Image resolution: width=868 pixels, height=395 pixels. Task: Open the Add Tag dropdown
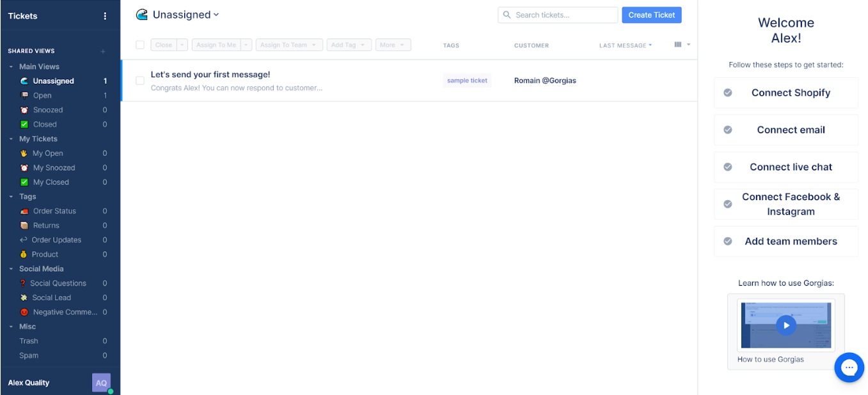coord(348,45)
